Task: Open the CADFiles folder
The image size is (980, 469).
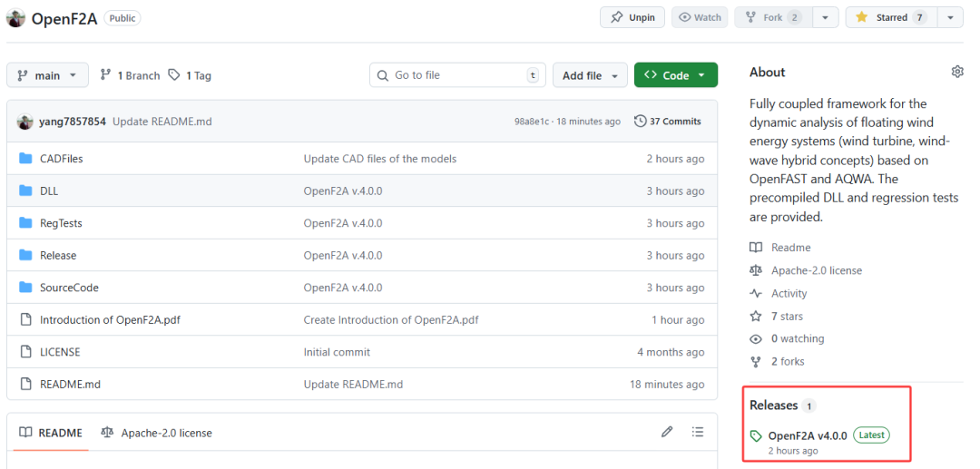Action: tap(62, 159)
